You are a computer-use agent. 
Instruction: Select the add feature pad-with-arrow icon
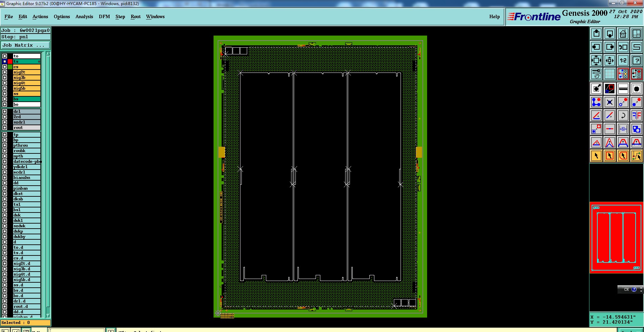point(596,89)
